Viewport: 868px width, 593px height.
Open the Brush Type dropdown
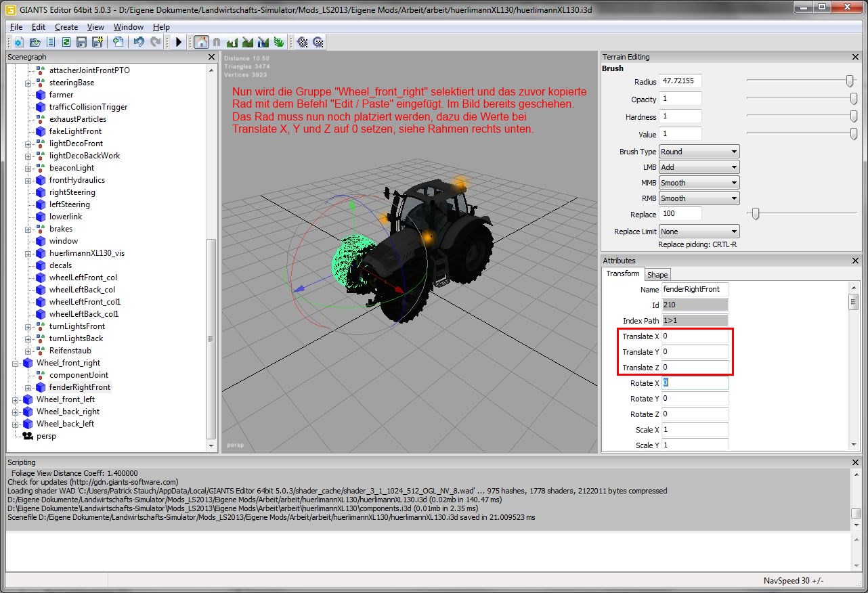click(699, 152)
